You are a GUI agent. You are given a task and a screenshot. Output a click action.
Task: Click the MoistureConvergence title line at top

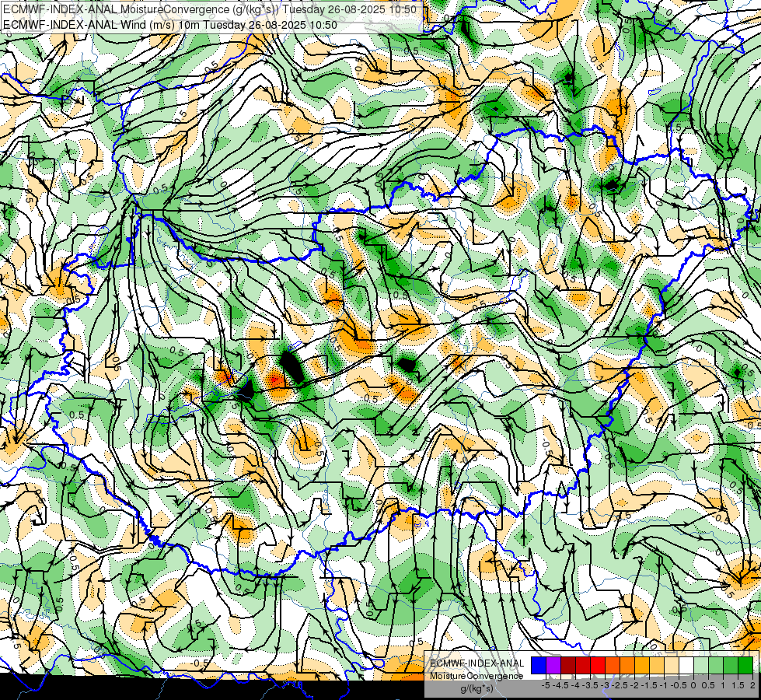[x=210, y=9]
